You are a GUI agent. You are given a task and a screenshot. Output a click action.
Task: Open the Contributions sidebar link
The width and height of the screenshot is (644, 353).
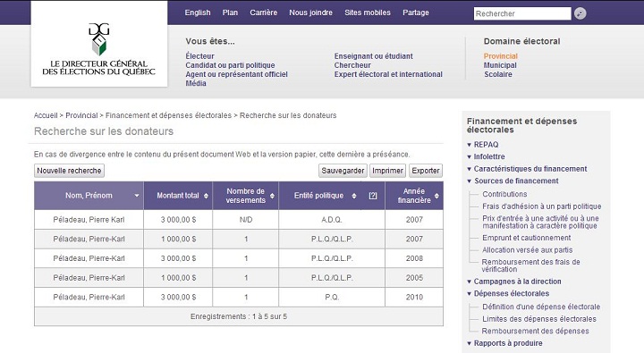[x=504, y=194]
